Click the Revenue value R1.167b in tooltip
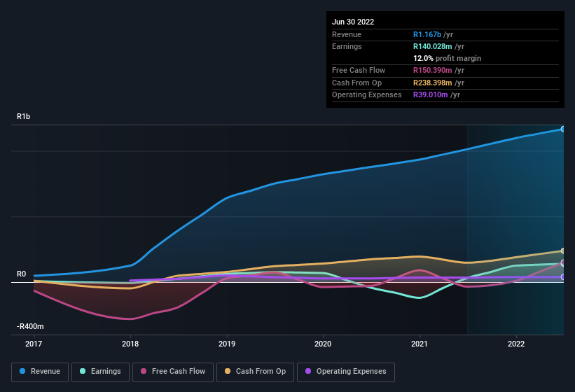This screenshot has width=575, height=392. [428, 34]
